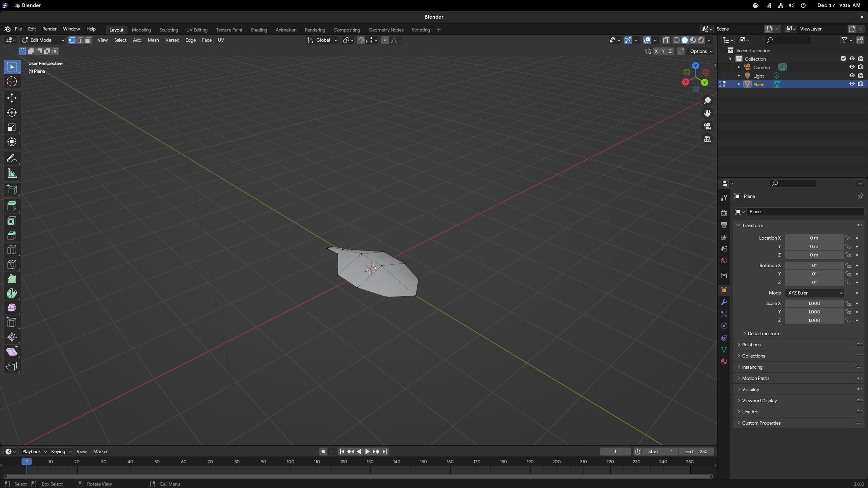The width and height of the screenshot is (868, 488).
Task: Select the Edge Slide tool
Action: click(x=12, y=322)
